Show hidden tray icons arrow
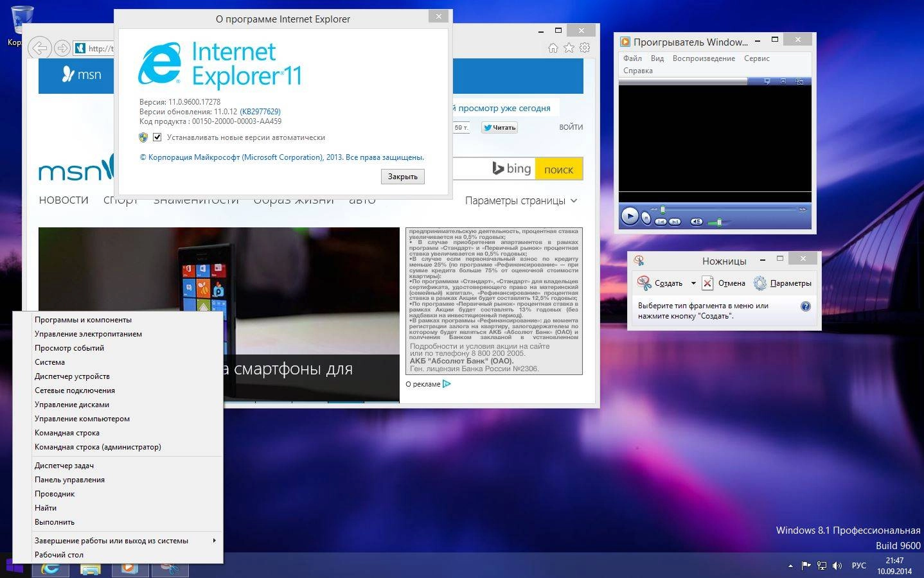Screen dimensions: 924x578 point(790,566)
